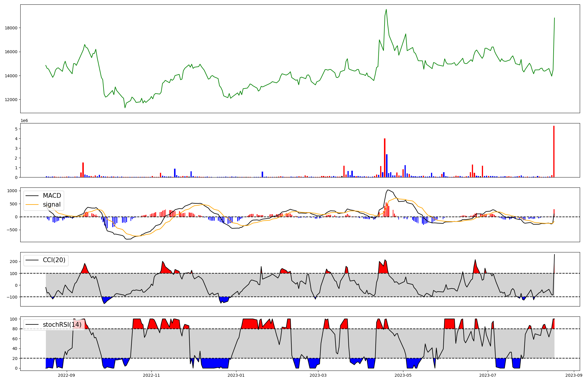Click the -500 label on the MACD axis
The height and width of the screenshot is (382, 588).
12,230
